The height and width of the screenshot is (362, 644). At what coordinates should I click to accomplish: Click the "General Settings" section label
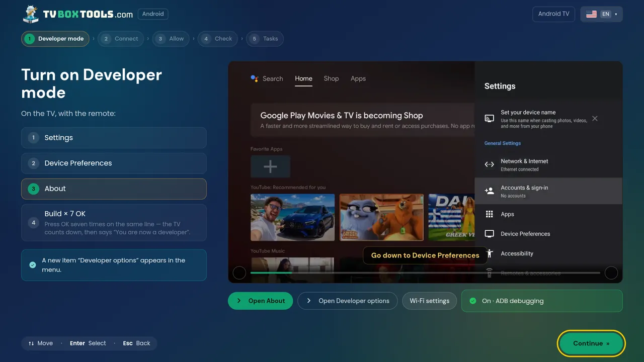tap(503, 143)
